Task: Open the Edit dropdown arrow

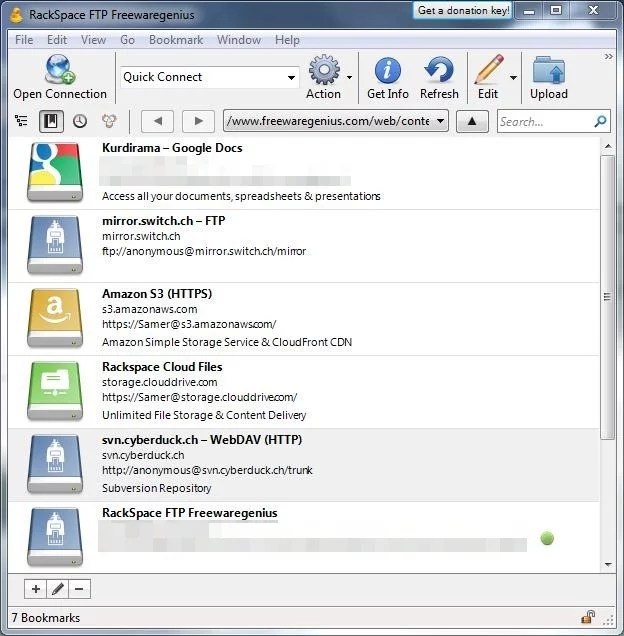Action: pyautogui.click(x=513, y=77)
